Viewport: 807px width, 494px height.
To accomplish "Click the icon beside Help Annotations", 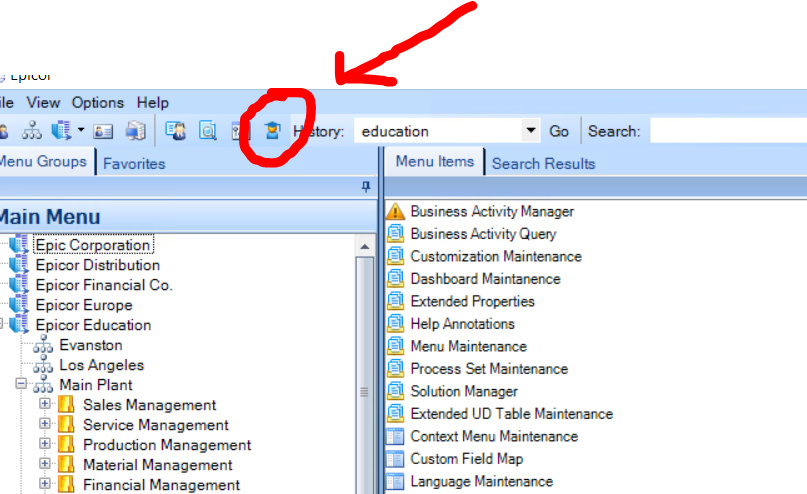I will pyautogui.click(x=395, y=324).
